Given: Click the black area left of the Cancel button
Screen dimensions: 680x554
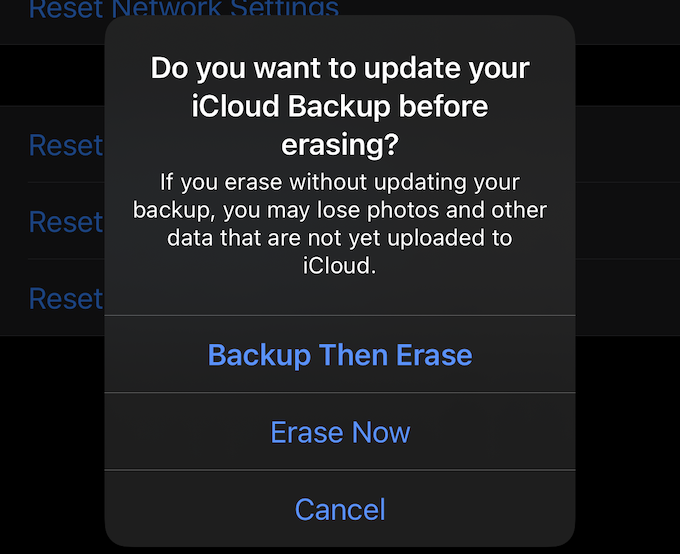Looking at the screenshot, I should click(x=50, y=509).
